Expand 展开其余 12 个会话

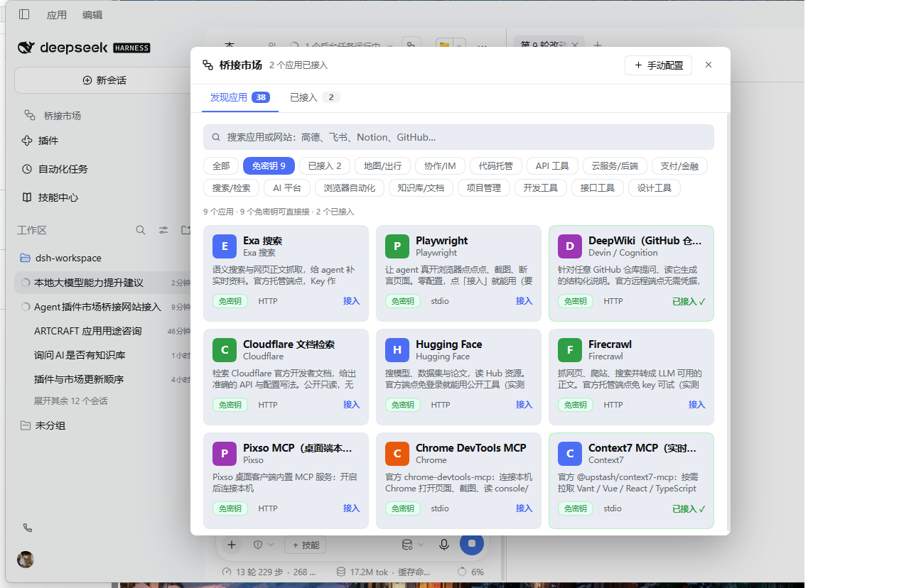pyautogui.click(x=71, y=401)
